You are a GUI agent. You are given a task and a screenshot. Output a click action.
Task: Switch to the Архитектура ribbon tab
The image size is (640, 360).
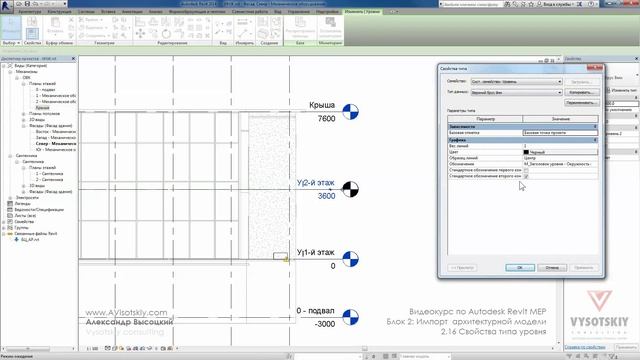click(x=30, y=12)
